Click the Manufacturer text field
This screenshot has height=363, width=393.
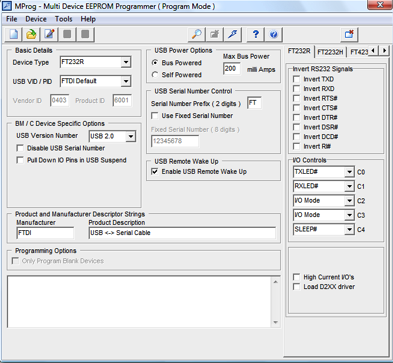coord(45,233)
